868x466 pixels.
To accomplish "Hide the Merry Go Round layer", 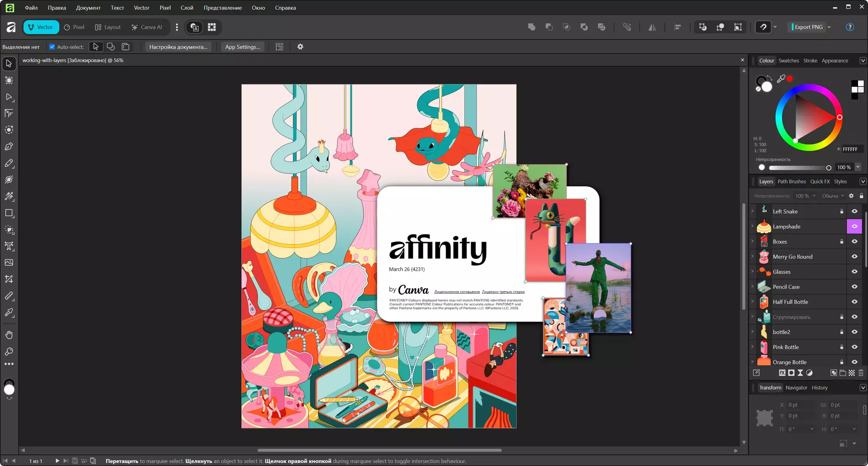I will coord(854,257).
